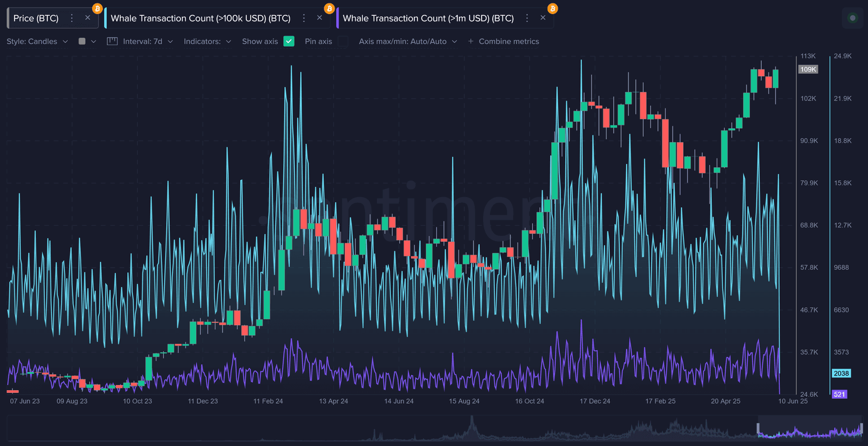The width and height of the screenshot is (868, 446).
Task: Open the Indicators dropdown
Action: coord(207,41)
